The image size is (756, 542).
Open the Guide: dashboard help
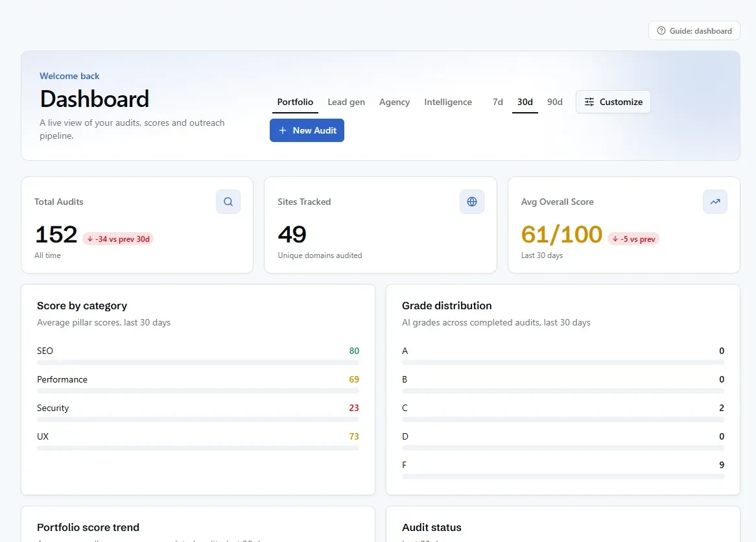tap(694, 30)
